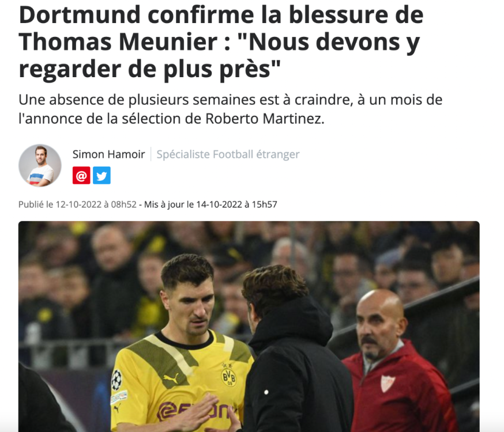Click the Puma logo on the jersey
This screenshot has height=432, width=504.
170,378
